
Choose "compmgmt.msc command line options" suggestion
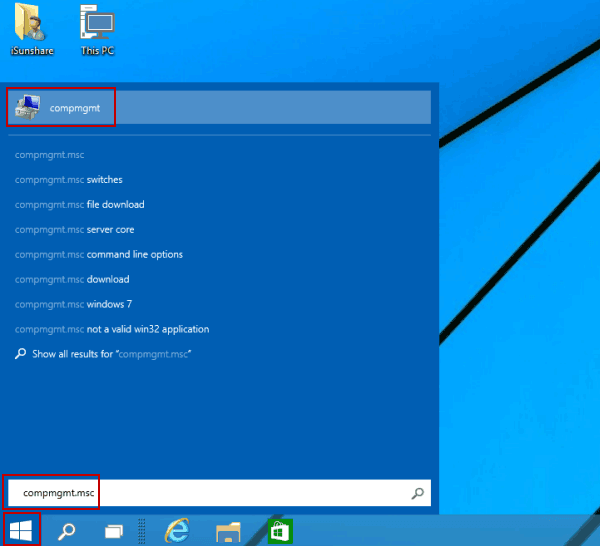tap(98, 255)
